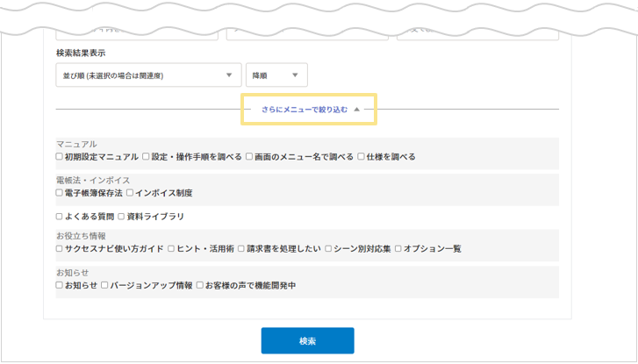This screenshot has height=364, width=638.
Task: Click the blue 検索 button
Action: pyautogui.click(x=307, y=340)
